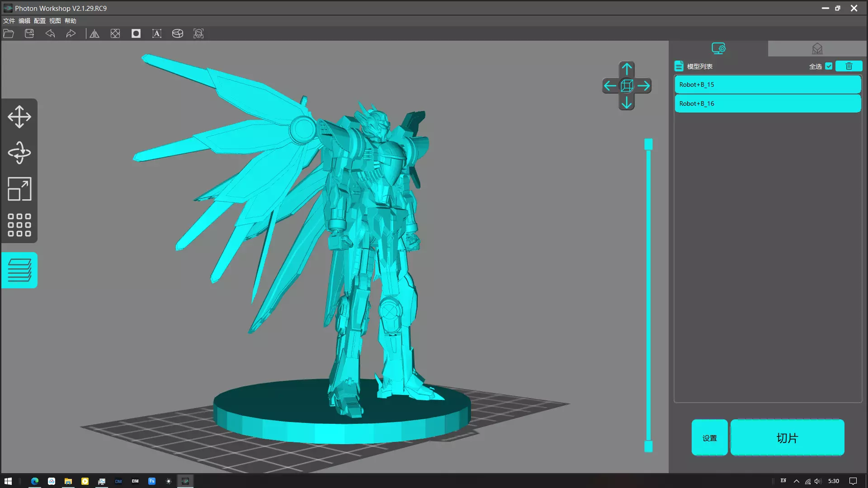Select the Rotate tool in left sidebar
868x488 pixels.
tap(19, 153)
